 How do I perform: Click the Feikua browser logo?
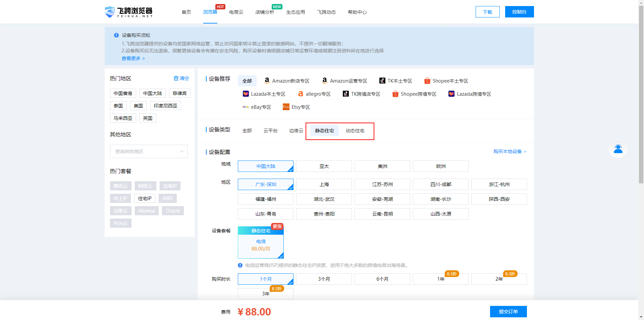click(129, 12)
